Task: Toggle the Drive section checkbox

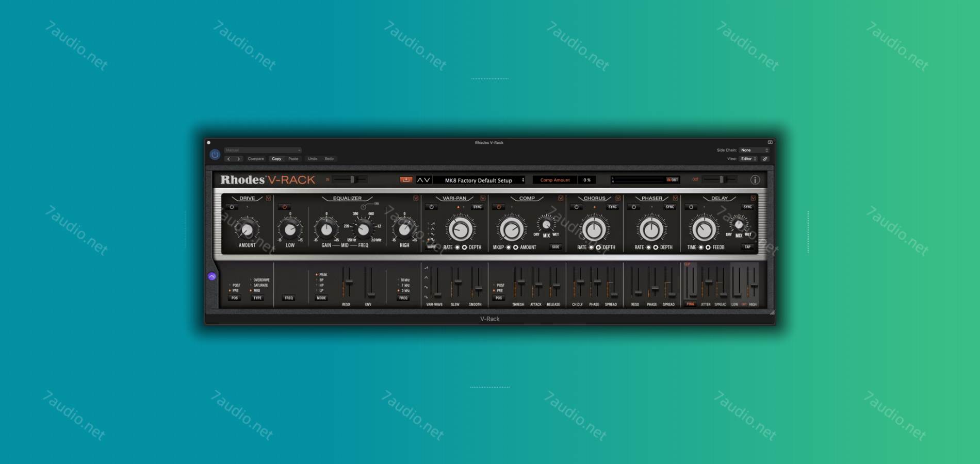Action: pyautogui.click(x=268, y=198)
